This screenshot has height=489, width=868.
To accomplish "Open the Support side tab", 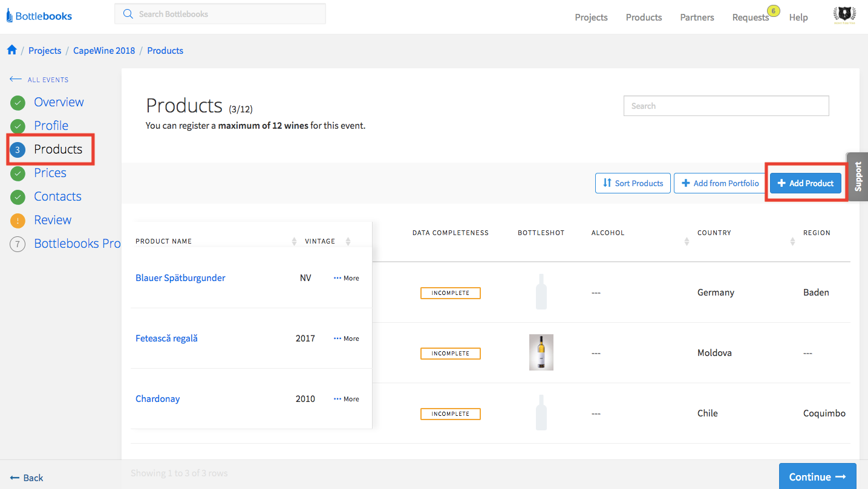I will 858,176.
